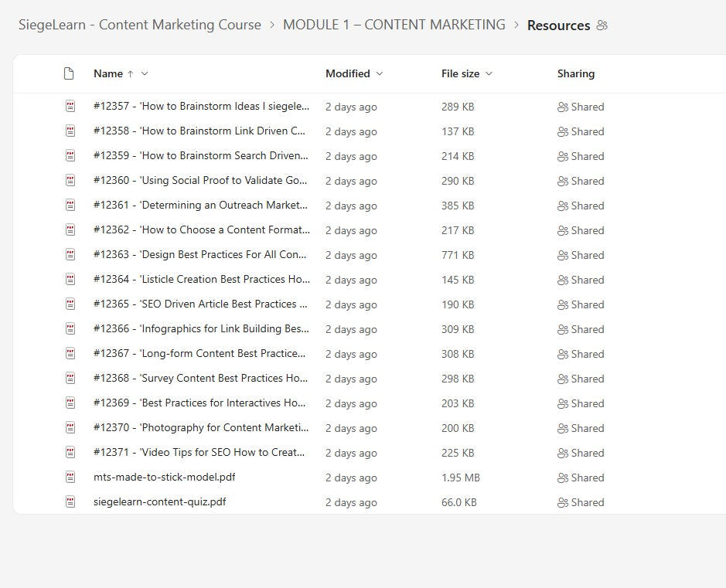726x588 pixels.
Task: Click sharing people icon for siegelearn-content-quiz.pdf
Action: (563, 503)
